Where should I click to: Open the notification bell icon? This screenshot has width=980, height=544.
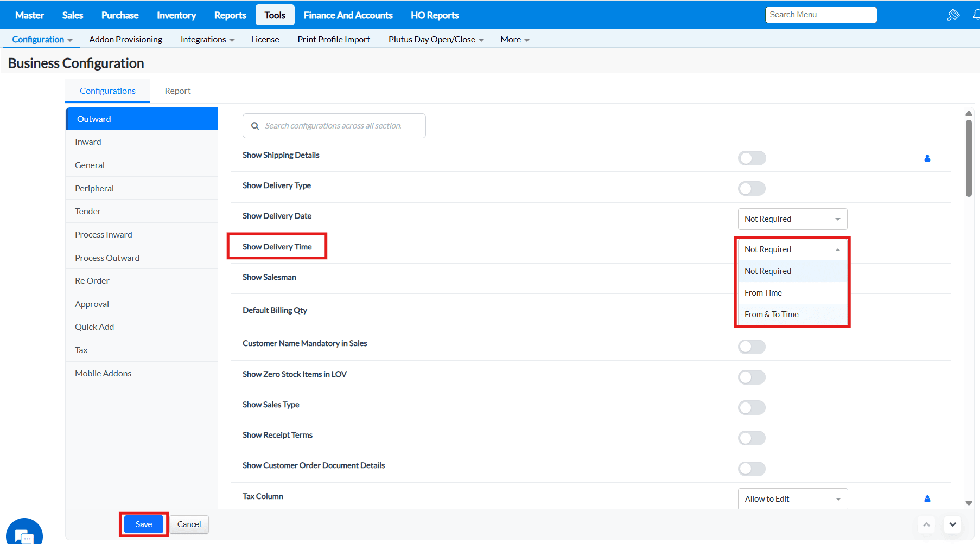pyautogui.click(x=976, y=15)
